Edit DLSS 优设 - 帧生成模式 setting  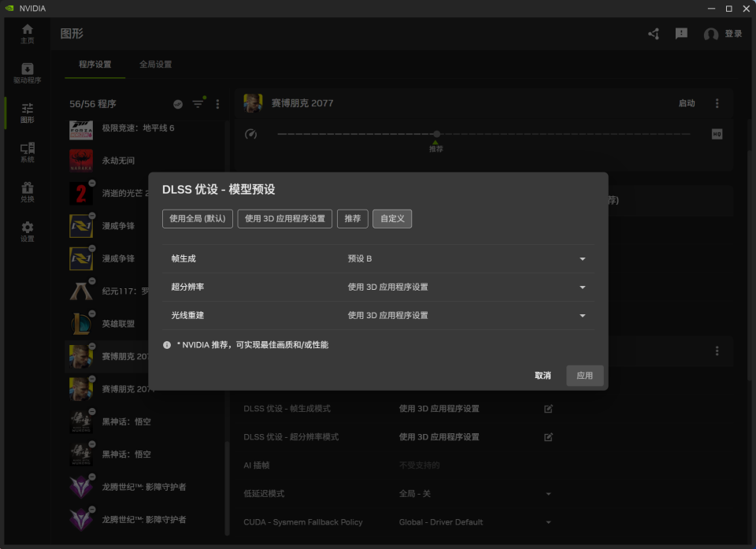pos(548,409)
